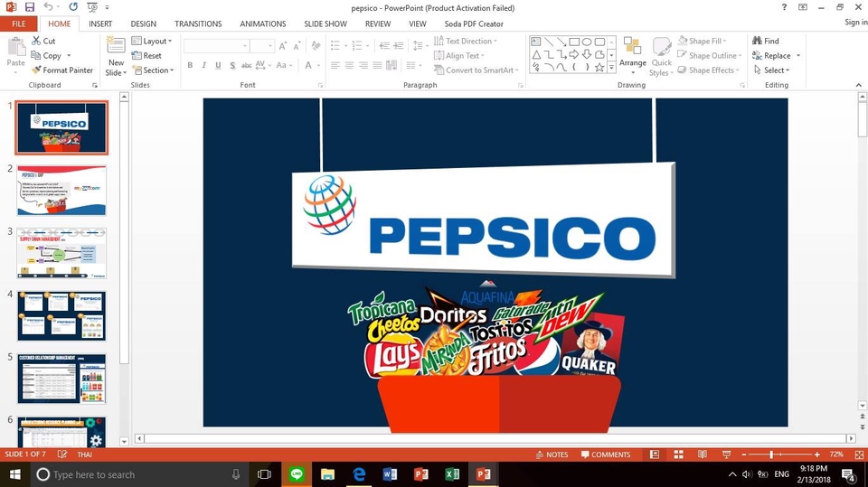This screenshot has width=868, height=487.
Task: Click the Redo icon in title bar
Action: [73, 7]
